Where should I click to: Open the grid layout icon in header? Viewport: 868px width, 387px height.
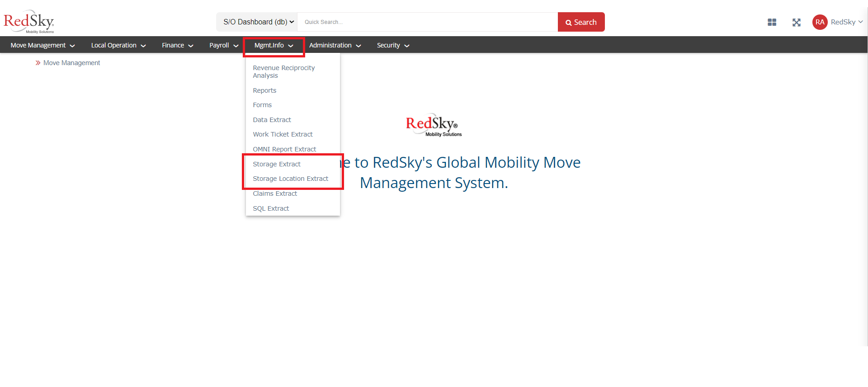click(772, 22)
